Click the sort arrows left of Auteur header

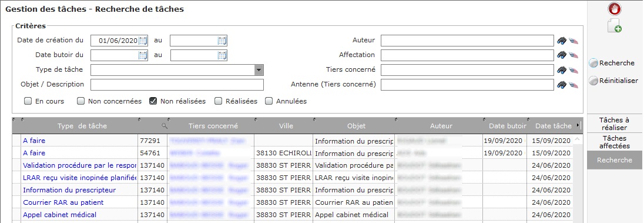pyautogui.click(x=397, y=119)
